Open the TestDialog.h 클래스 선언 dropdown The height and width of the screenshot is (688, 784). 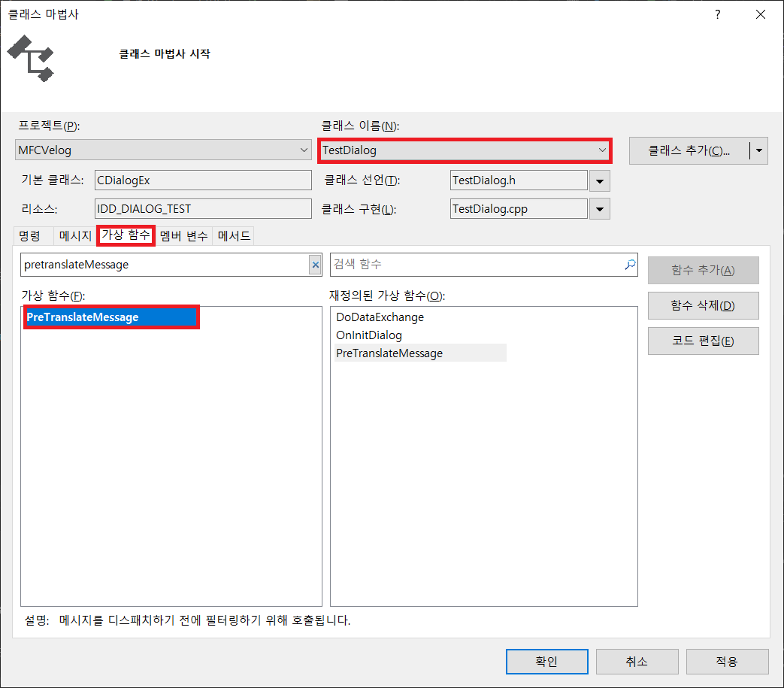point(599,180)
